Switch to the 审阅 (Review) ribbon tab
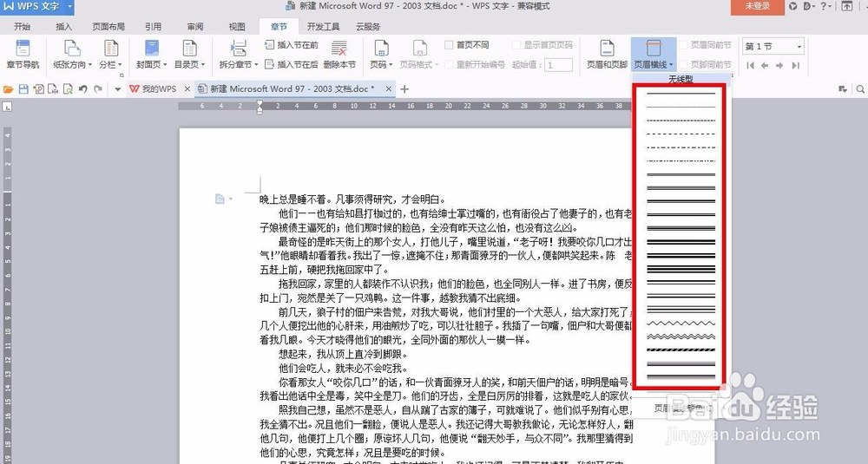868x464 pixels. [x=194, y=26]
